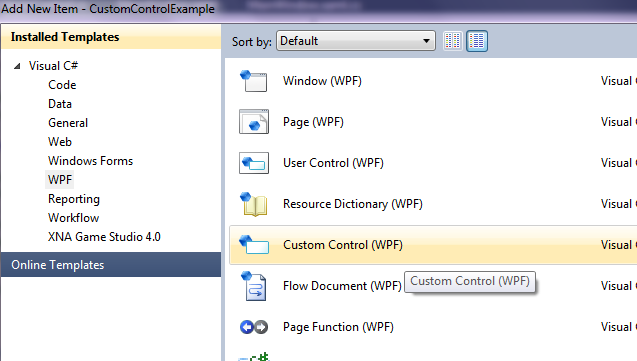Click the Page Function arrows icon
This screenshot has width=637, height=361.
(x=254, y=327)
